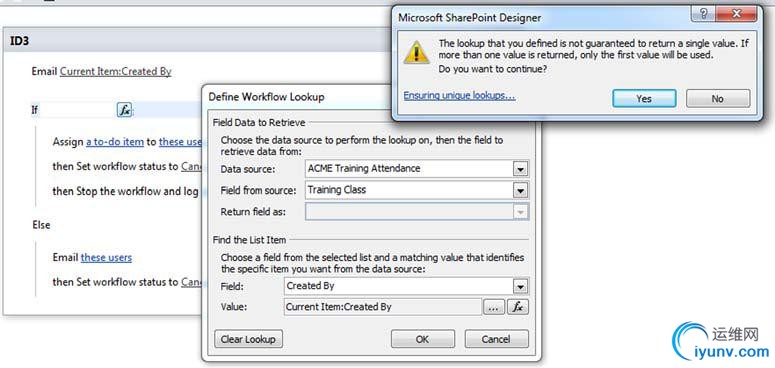This screenshot has width=775, height=368.
Task: Click the help question mark in warning dialog
Action: [704, 14]
